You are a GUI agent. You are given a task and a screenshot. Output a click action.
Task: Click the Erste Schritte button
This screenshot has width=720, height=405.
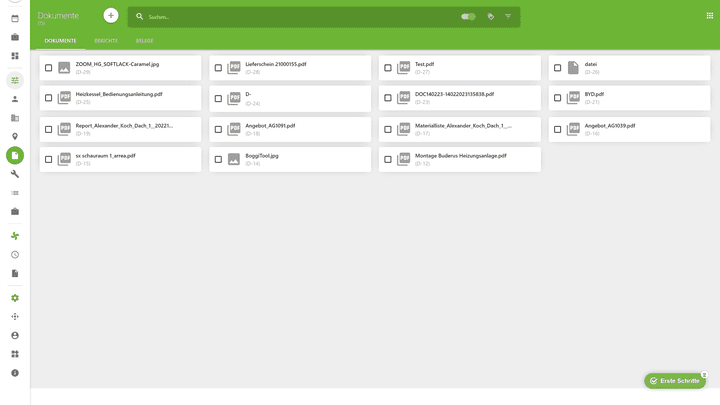point(675,381)
